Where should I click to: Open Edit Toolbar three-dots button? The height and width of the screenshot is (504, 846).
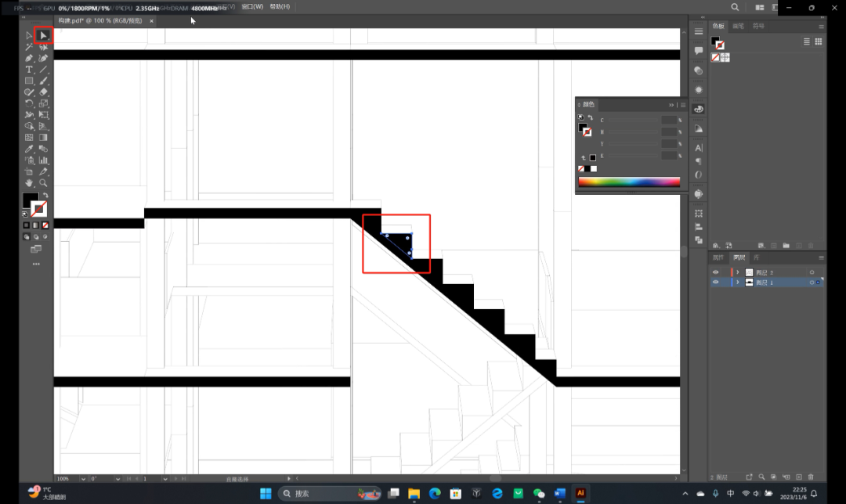[x=36, y=264]
